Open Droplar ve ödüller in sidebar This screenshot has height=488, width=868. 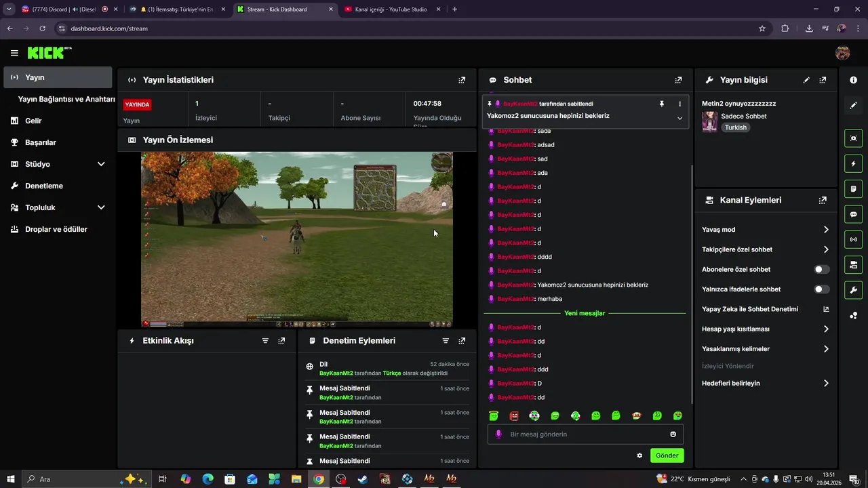pos(58,229)
